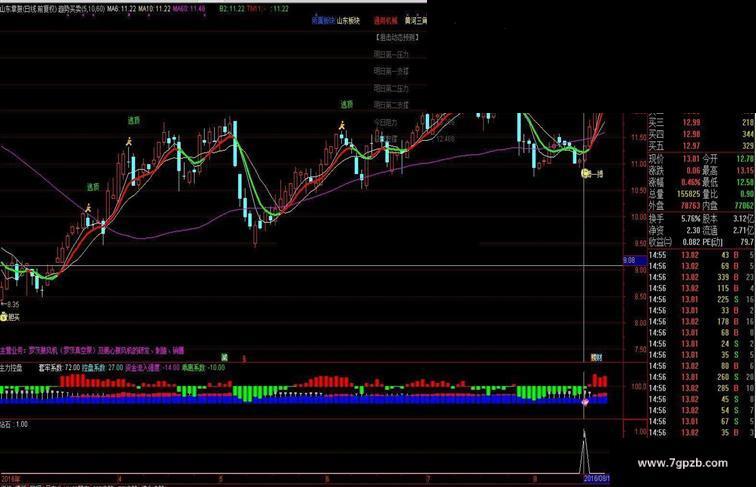
Task: Click the 2016年 label on the date axis
Action: [x=10, y=479]
